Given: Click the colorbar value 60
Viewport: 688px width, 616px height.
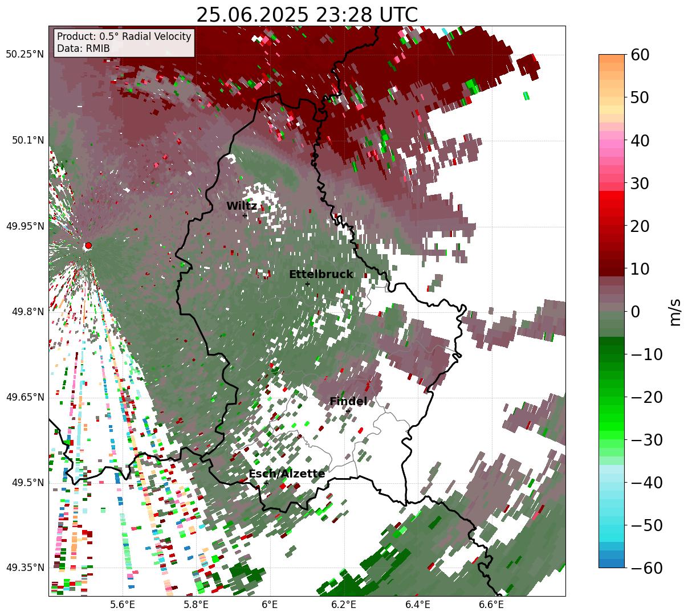Looking at the screenshot, I should pos(639,55).
